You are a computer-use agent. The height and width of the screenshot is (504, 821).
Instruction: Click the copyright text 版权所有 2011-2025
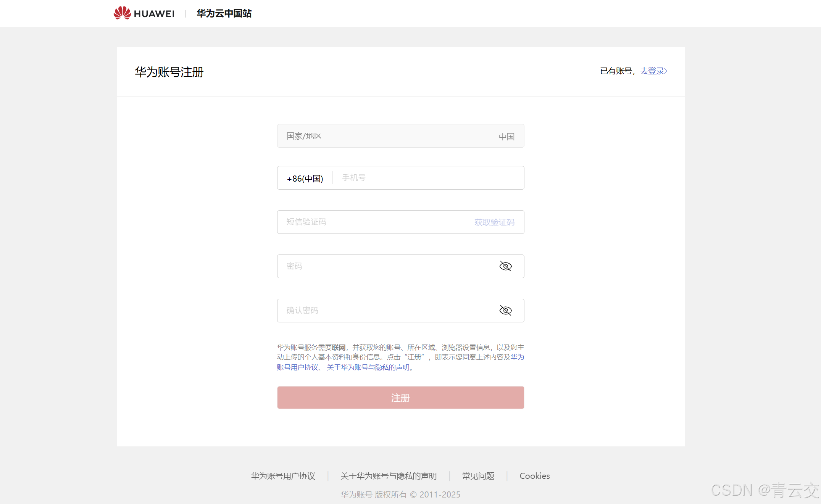[400, 495]
